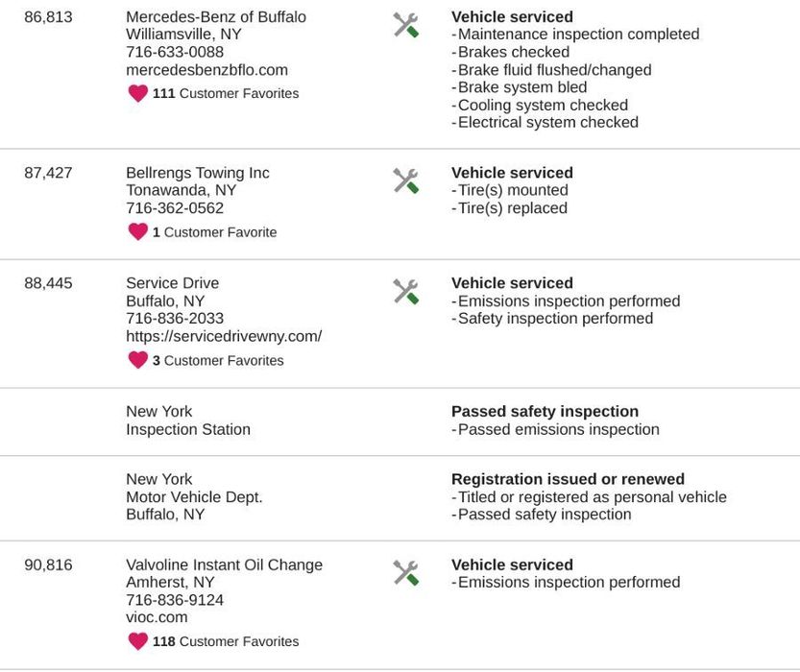The image size is (800, 672).
Task: Click heart icon next to 118 Customer Favorites
Action: (x=138, y=641)
